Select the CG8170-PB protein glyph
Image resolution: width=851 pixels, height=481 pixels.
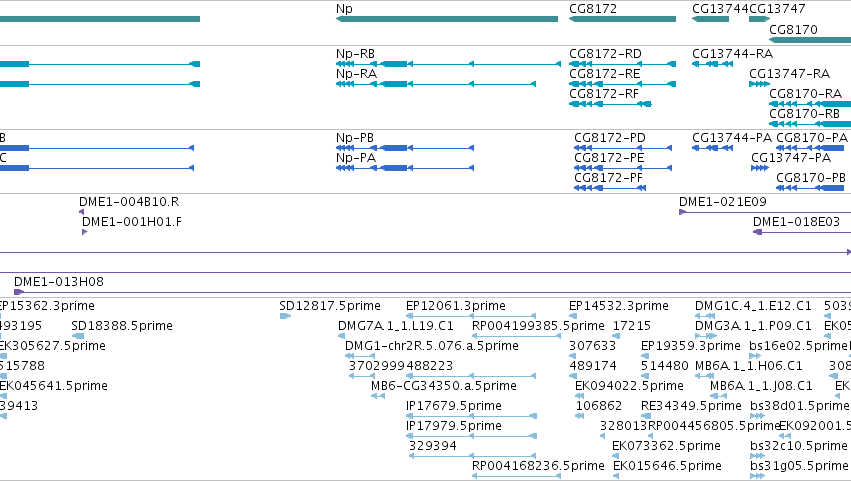810,188
